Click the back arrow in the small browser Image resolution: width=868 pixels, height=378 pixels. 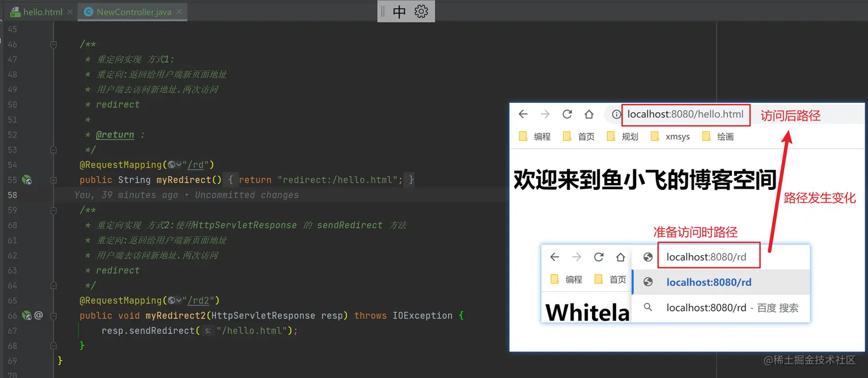tap(555, 257)
